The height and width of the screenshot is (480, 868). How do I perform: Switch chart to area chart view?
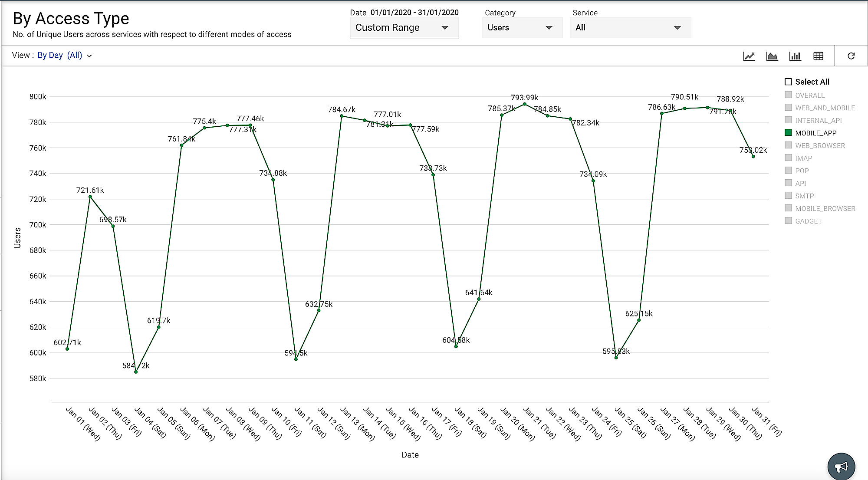pos(772,56)
